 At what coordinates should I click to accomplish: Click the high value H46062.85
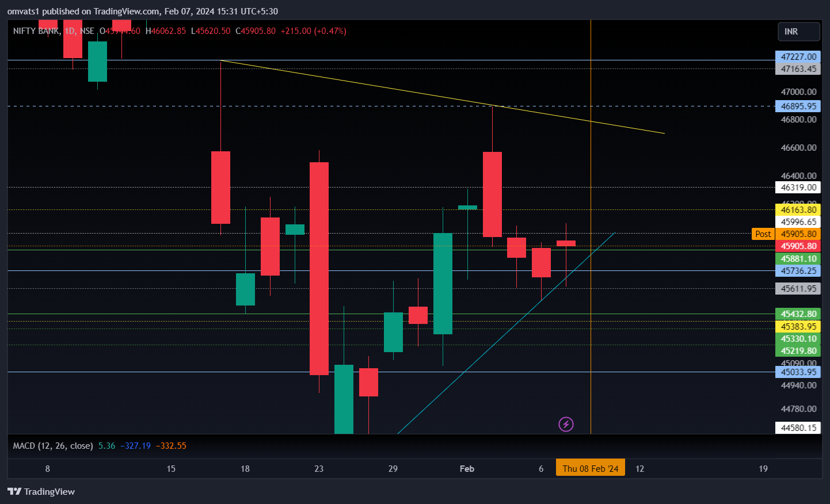(166, 31)
